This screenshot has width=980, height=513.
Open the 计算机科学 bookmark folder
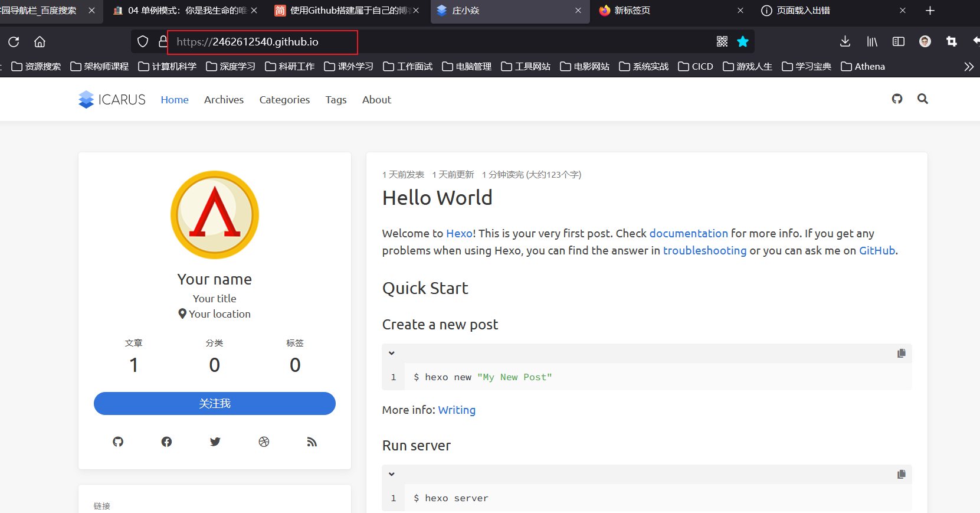(168, 67)
